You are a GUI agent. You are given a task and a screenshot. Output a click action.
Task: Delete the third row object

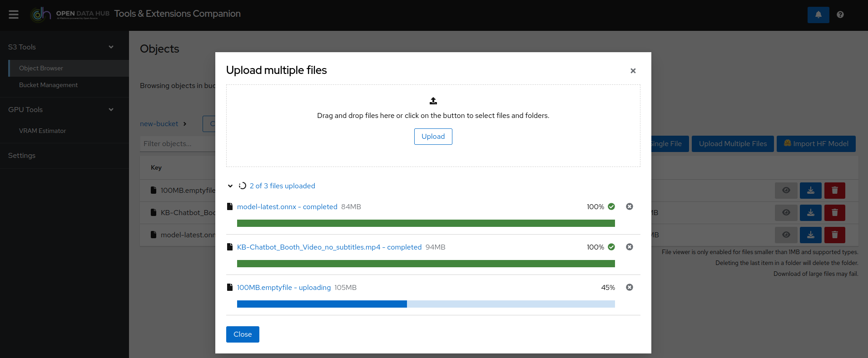pyautogui.click(x=835, y=235)
